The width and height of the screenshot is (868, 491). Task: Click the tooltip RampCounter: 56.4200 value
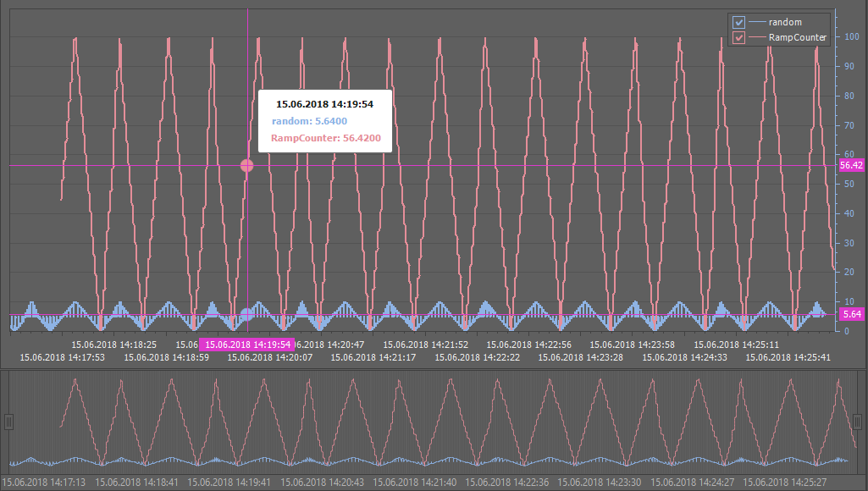click(325, 137)
